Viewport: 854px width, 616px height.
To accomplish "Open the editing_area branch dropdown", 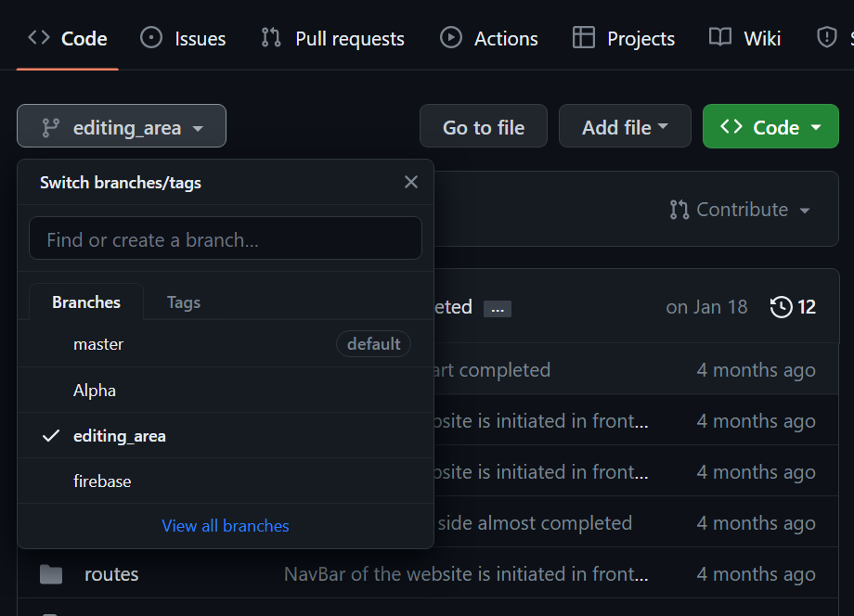I will 122,127.
